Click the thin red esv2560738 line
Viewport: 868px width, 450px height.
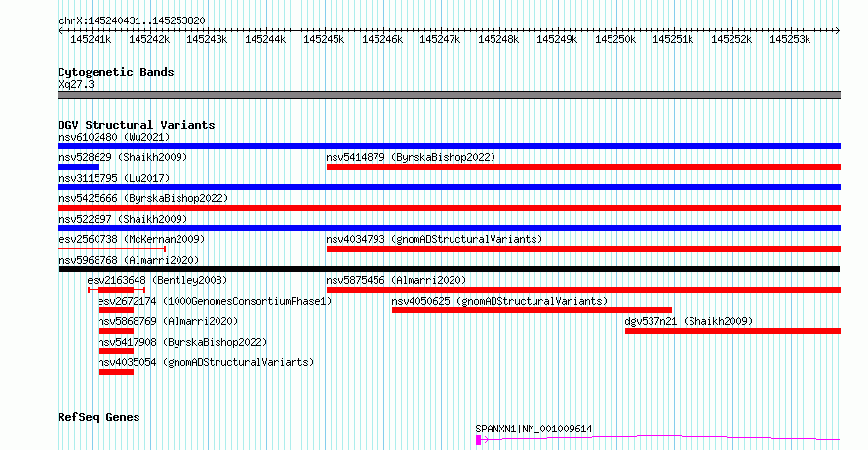(112, 249)
